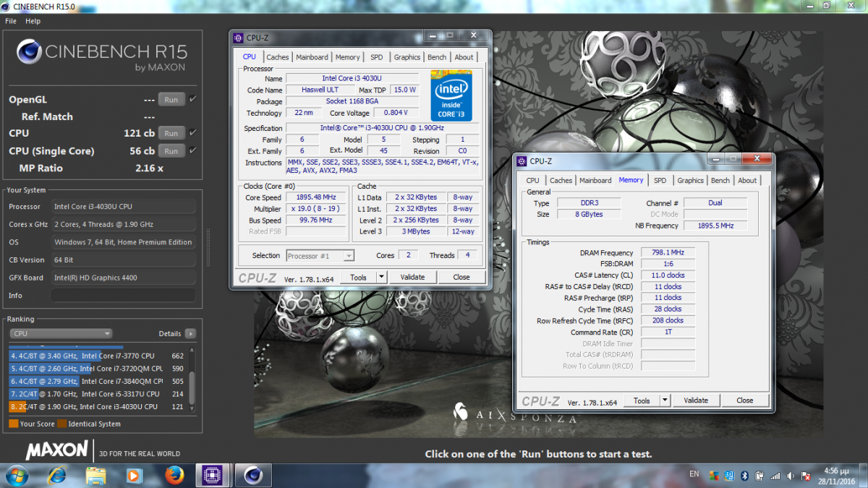The height and width of the screenshot is (488, 868).
Task: Click the taskbar clock showing 28/11/2016
Action: coord(836,475)
